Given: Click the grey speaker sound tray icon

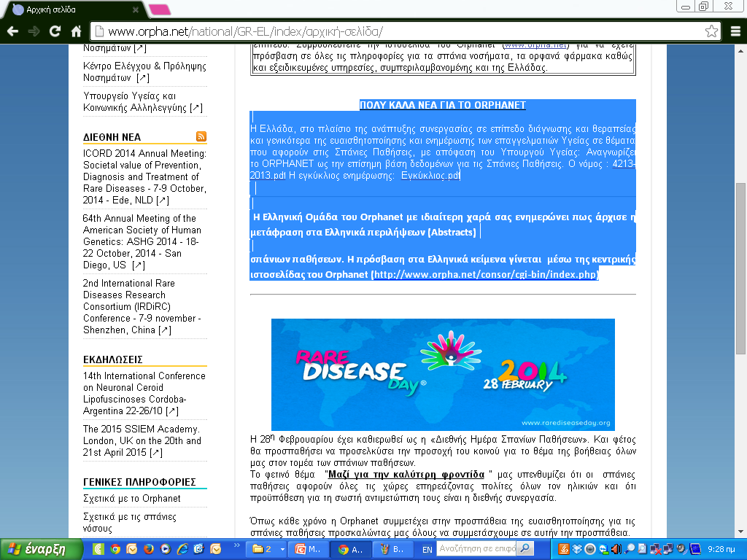Looking at the screenshot, I should pos(681,549).
